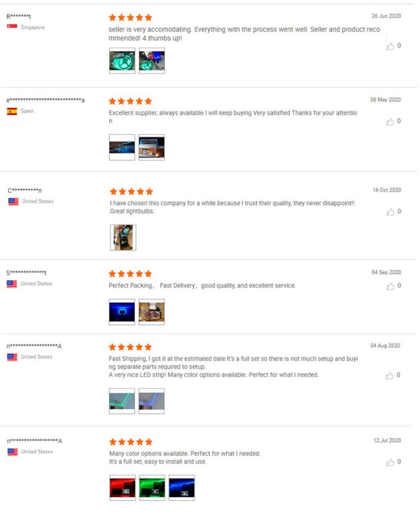Open the red LED photo in last review

click(x=123, y=488)
